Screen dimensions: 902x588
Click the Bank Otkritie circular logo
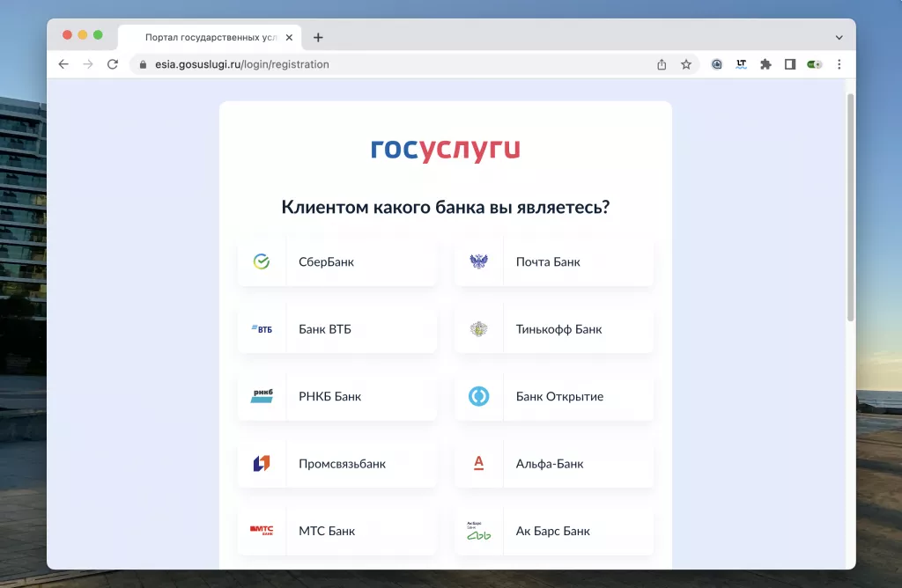[x=478, y=396]
